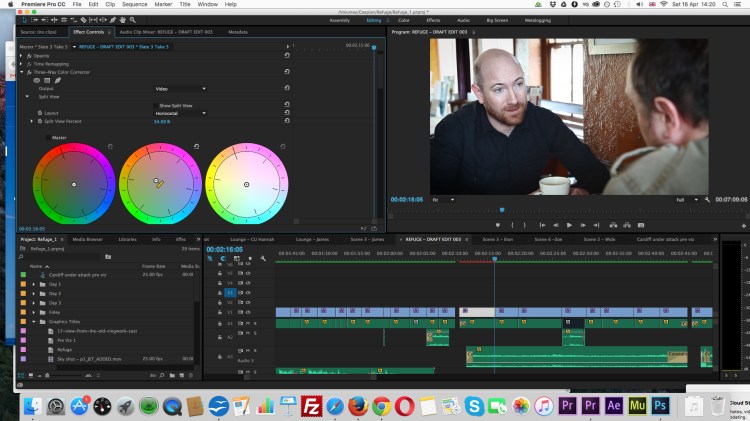Click the Split View Percent value
Image resolution: width=750 pixels, height=421 pixels.
161,121
